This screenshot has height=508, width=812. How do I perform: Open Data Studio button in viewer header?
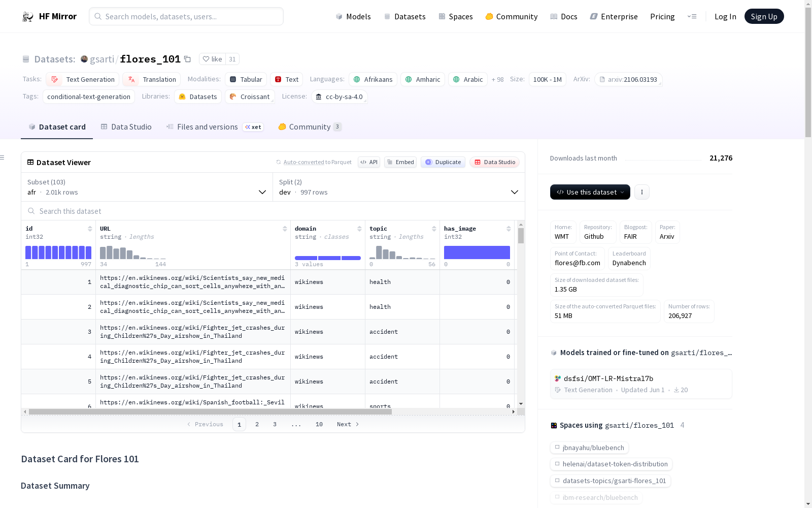pyautogui.click(x=494, y=163)
